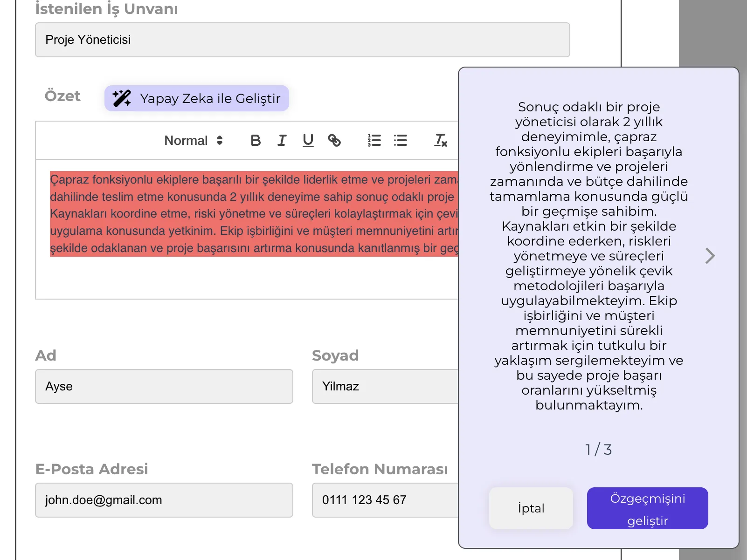Toggle bold formatting in summary editor
This screenshot has height=560, width=747.
coord(256,140)
